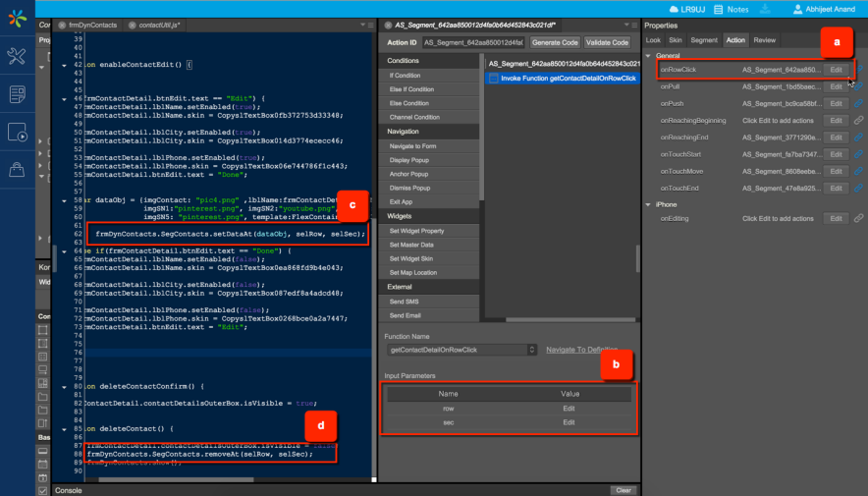Collapse code fold at line 80

pyautogui.click(x=64, y=387)
